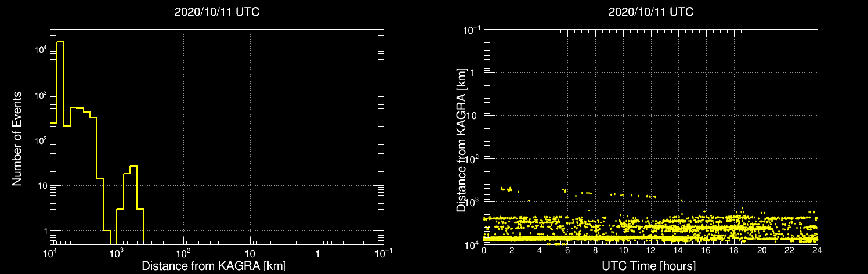
Task: Click the 16 hour tick on UTC Time axis
Action: click(x=706, y=250)
